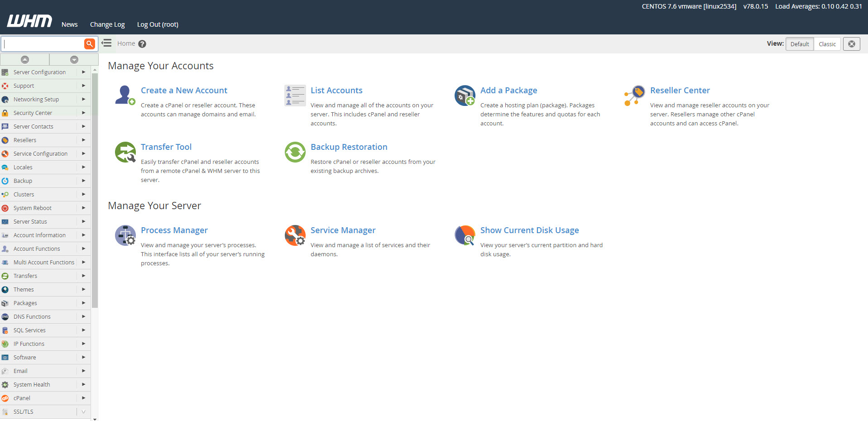Expand the Networking Setup arrow

tap(83, 99)
